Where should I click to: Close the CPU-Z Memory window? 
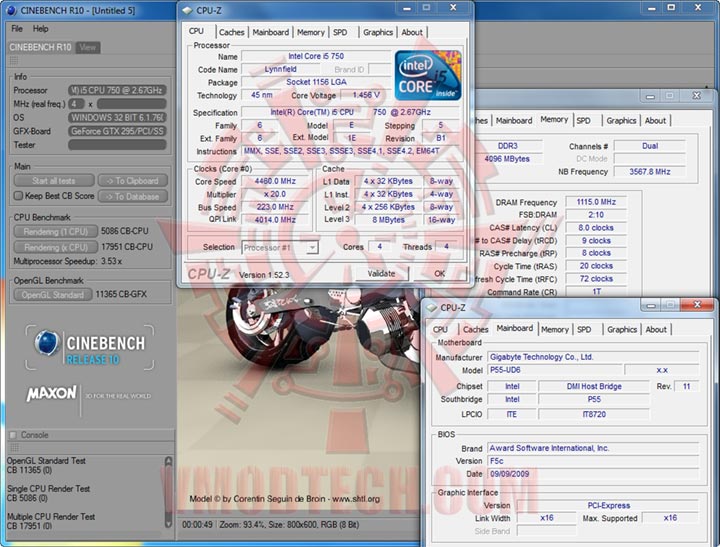pyautogui.click(x=697, y=96)
